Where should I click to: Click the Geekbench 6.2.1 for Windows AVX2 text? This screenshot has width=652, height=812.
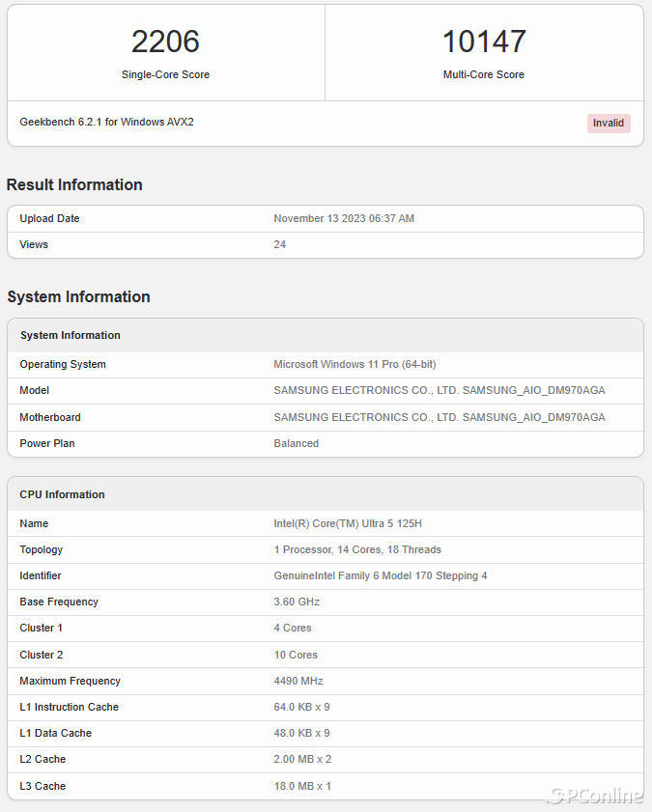[x=106, y=123]
